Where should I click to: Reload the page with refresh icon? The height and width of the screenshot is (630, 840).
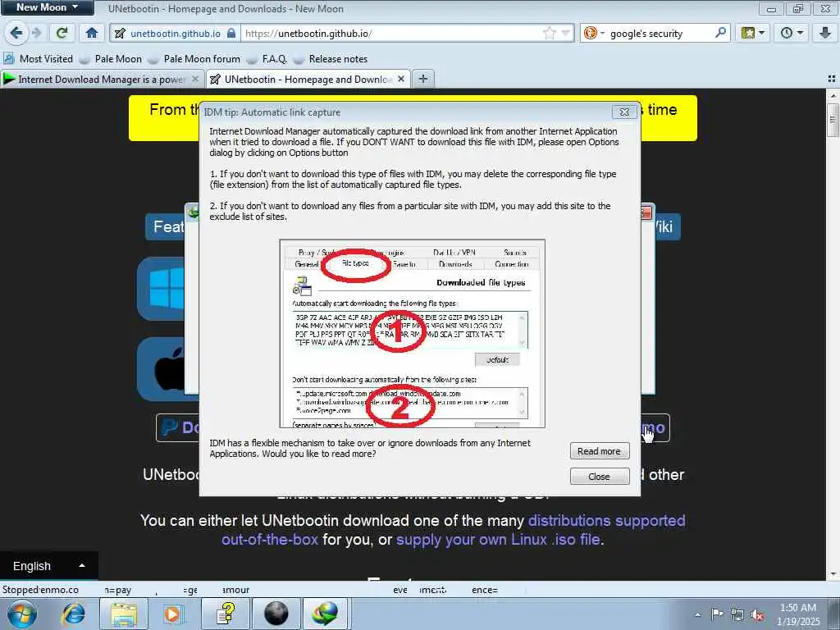62,33
